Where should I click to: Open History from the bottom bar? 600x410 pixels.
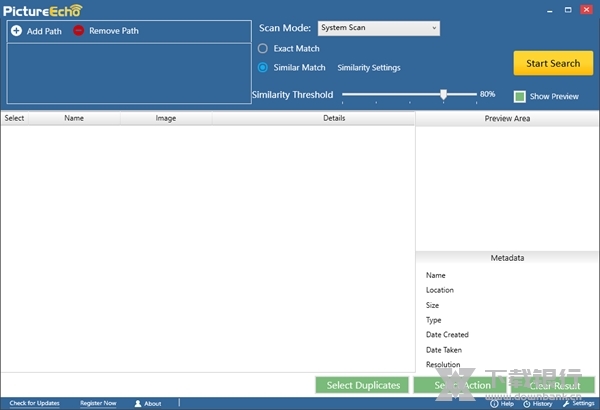(x=526, y=403)
